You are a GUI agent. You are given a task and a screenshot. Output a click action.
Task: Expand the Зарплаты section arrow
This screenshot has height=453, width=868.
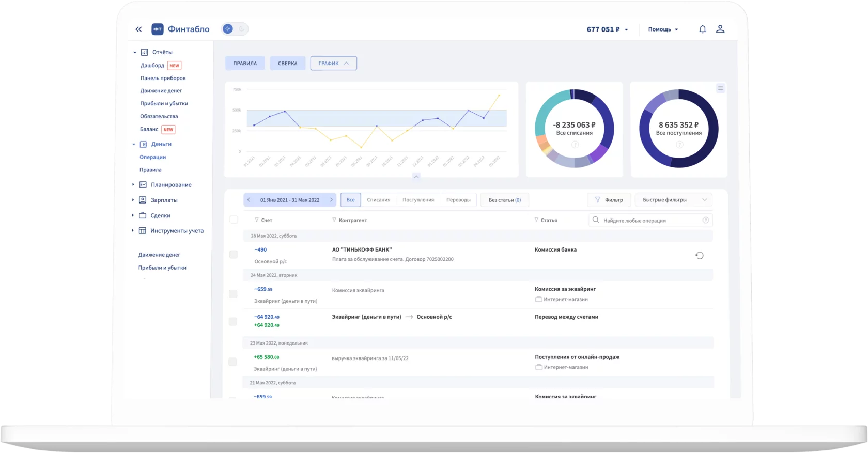click(x=133, y=200)
